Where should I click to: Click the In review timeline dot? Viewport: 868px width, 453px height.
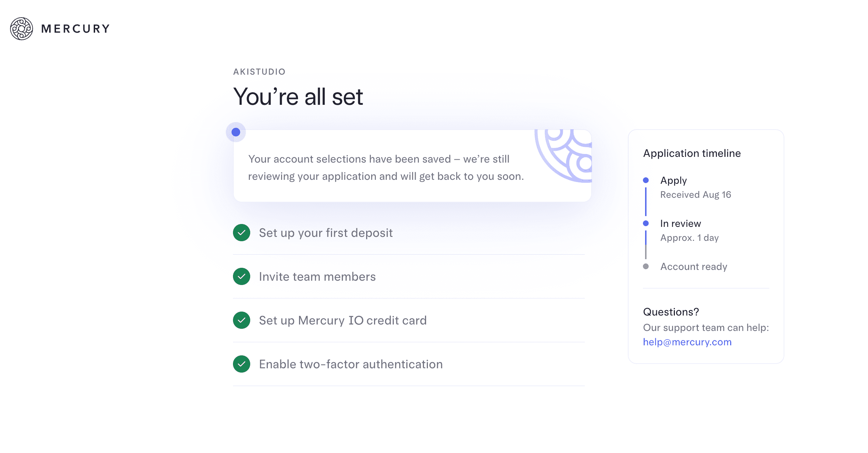(646, 223)
